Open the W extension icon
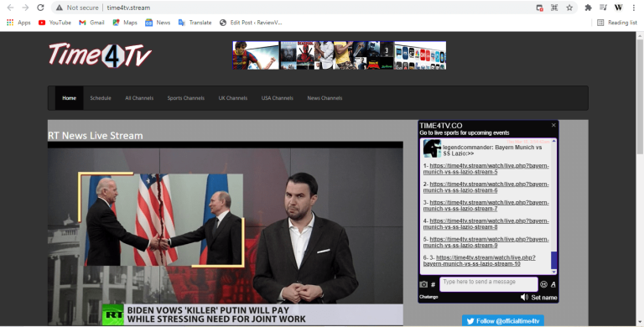Screen dimensions: 644x327 pyautogui.click(x=618, y=8)
